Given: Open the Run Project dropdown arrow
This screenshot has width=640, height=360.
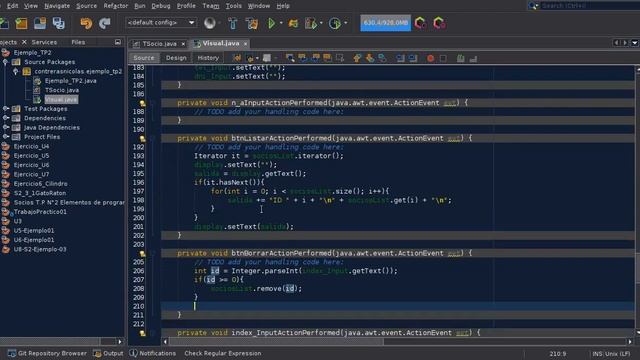Looking at the screenshot, I should pyautogui.click(x=281, y=23).
